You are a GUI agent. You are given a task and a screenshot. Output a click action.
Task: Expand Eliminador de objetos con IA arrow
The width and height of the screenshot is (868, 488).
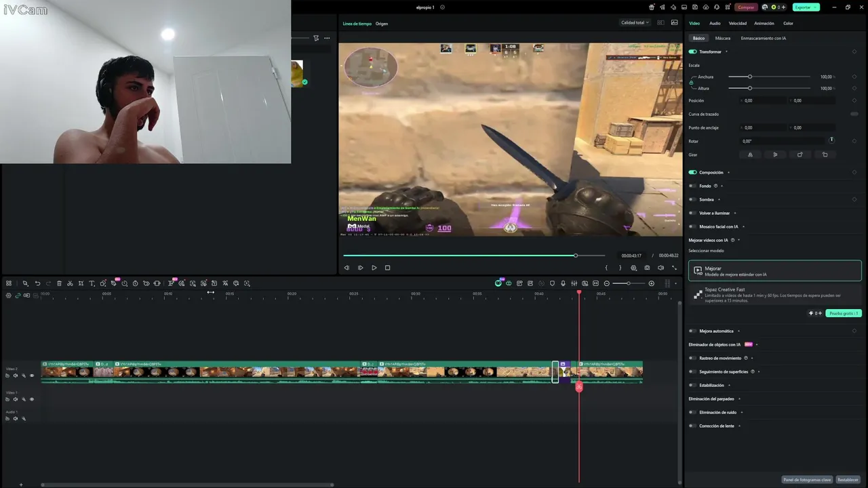pos(757,344)
